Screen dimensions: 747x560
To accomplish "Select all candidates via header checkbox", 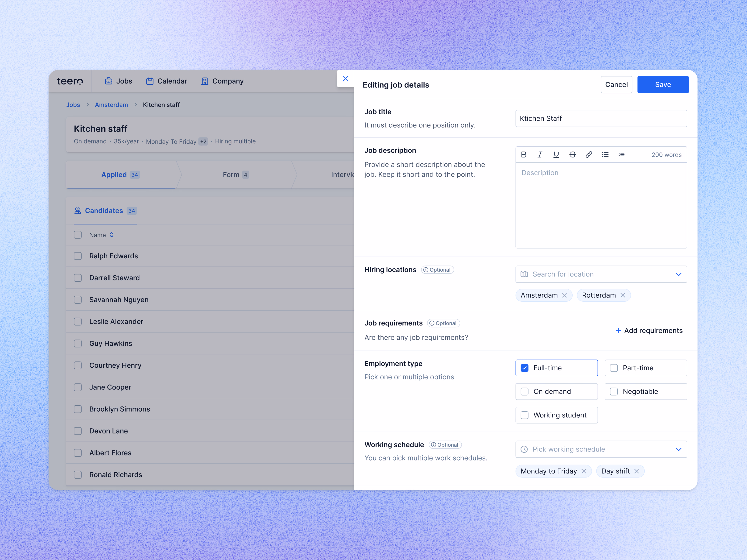I will [x=78, y=235].
